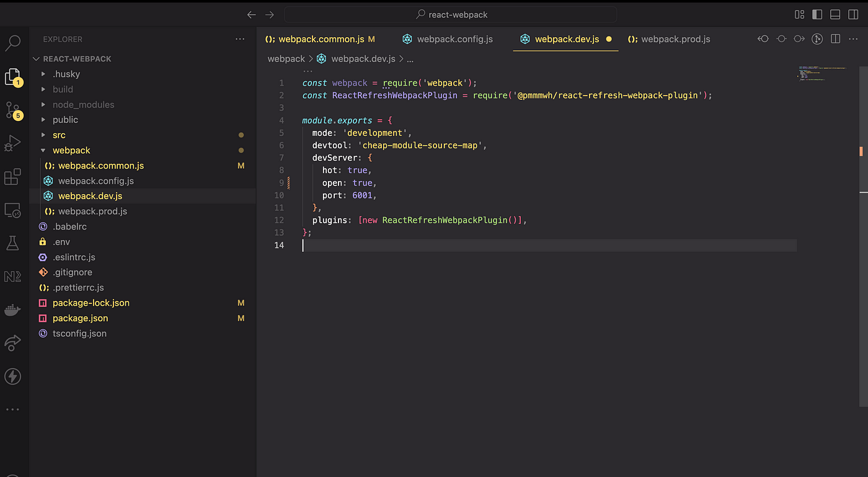The width and height of the screenshot is (868, 477).
Task: Open the Extensions view
Action: (12, 177)
